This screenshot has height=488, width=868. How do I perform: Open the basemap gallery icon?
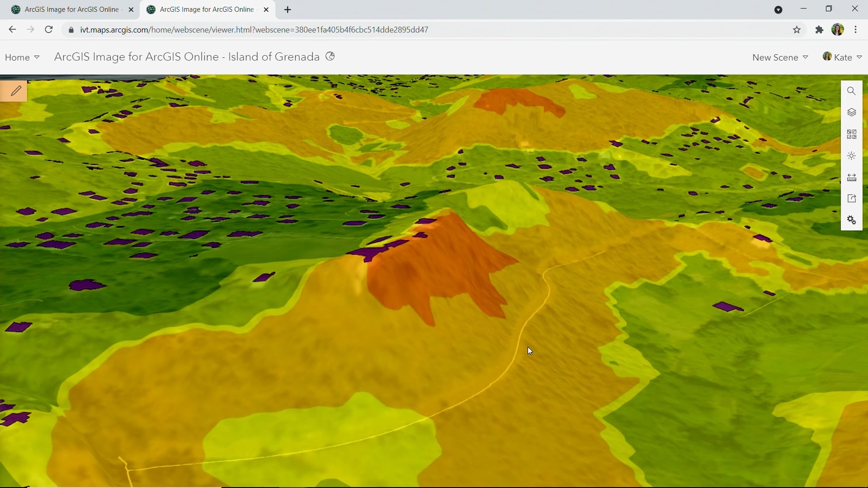pyautogui.click(x=851, y=134)
